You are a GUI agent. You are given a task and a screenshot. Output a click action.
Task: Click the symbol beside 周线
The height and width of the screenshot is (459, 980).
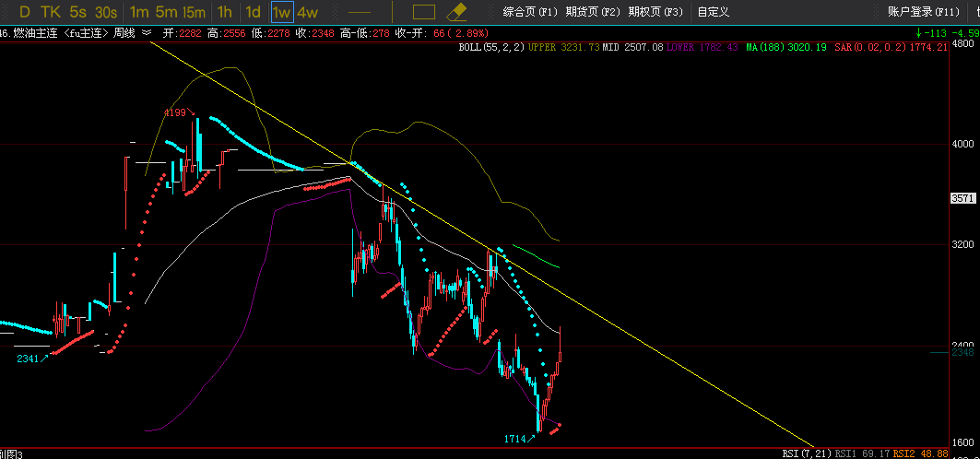tap(147, 32)
